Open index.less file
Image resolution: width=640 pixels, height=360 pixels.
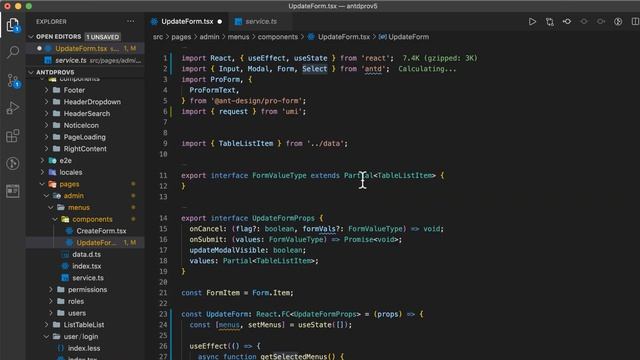coord(84,348)
